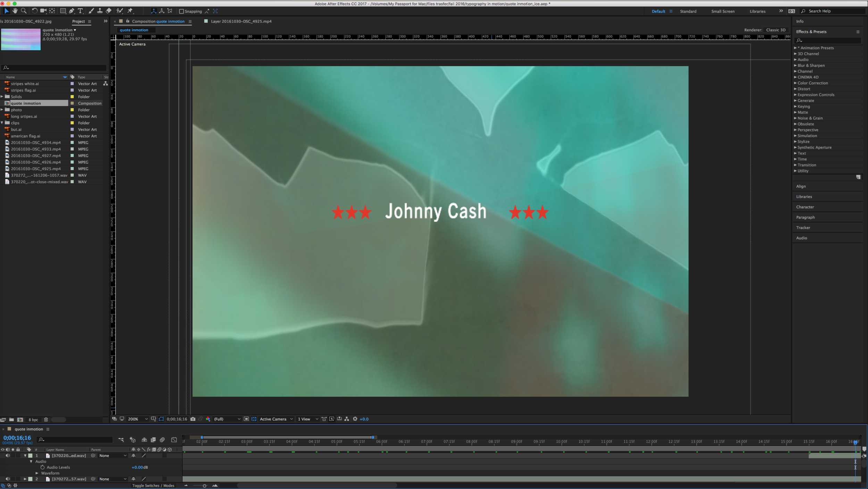The width and height of the screenshot is (868, 489).
Task: Enable the Snapping checkbox
Action: pos(181,11)
